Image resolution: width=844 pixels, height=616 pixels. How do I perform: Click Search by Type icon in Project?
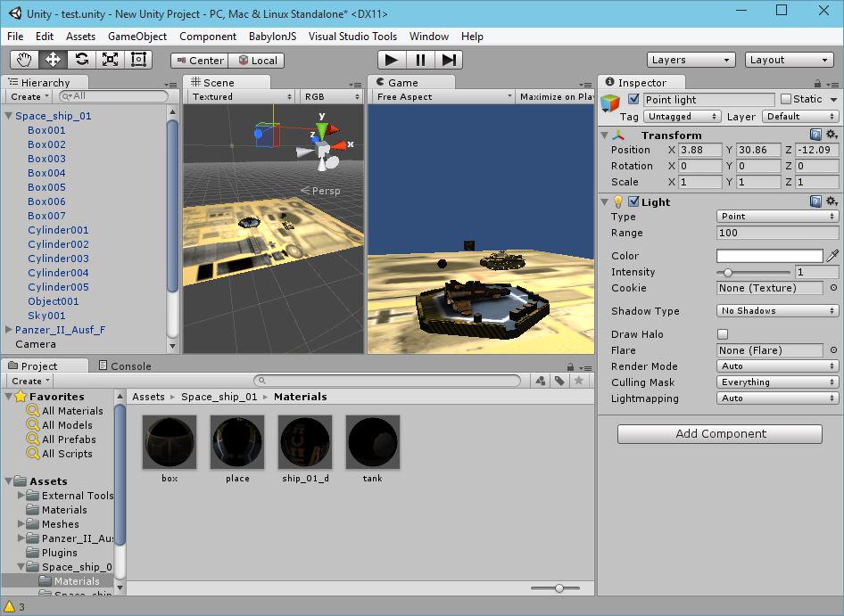(x=541, y=381)
